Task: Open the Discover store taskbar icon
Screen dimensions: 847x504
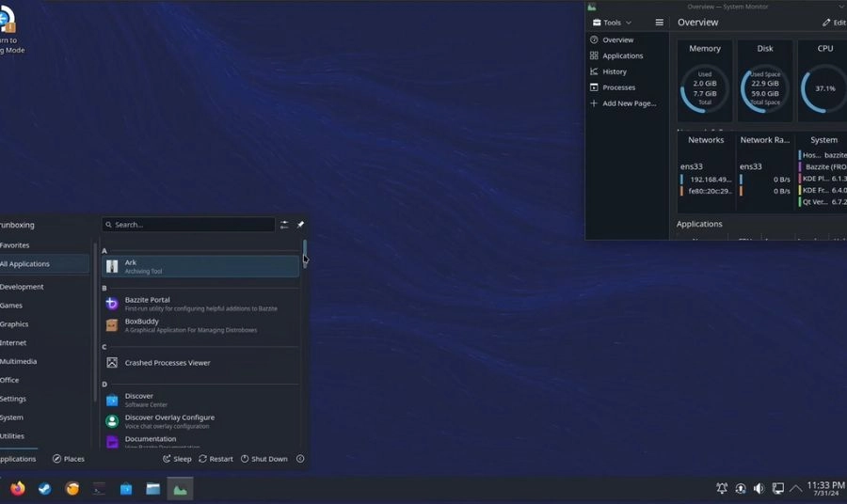Action: [x=125, y=489]
